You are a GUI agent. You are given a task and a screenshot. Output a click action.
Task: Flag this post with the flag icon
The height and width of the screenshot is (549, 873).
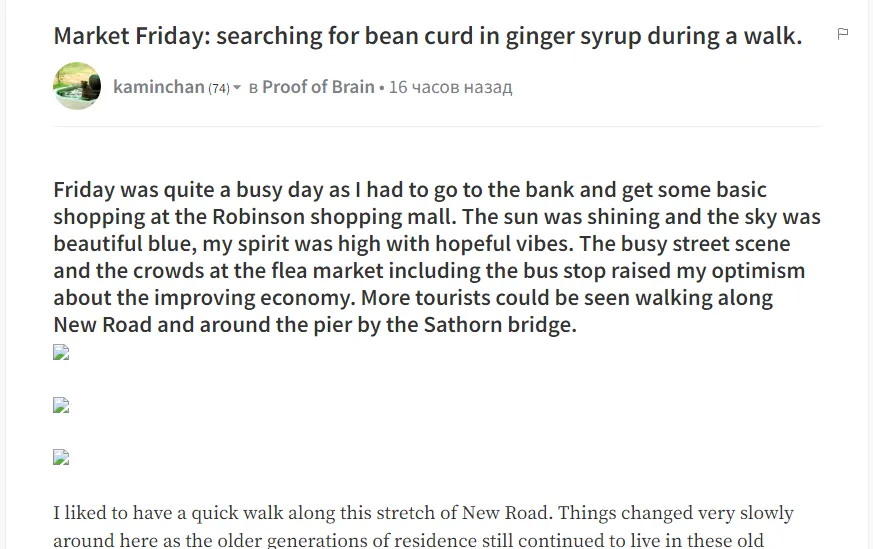point(842,34)
